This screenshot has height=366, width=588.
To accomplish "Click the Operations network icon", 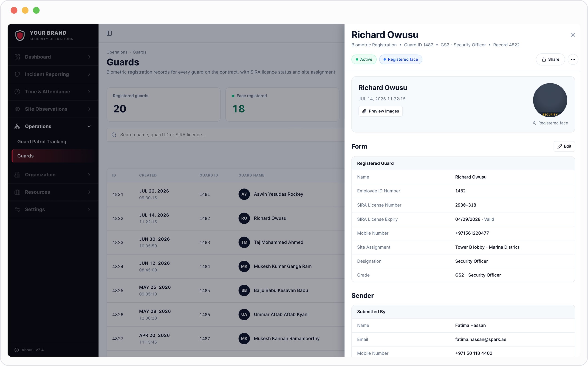I will pos(17,126).
